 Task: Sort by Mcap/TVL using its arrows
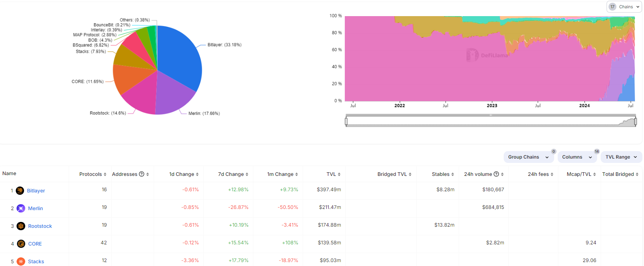pos(594,174)
